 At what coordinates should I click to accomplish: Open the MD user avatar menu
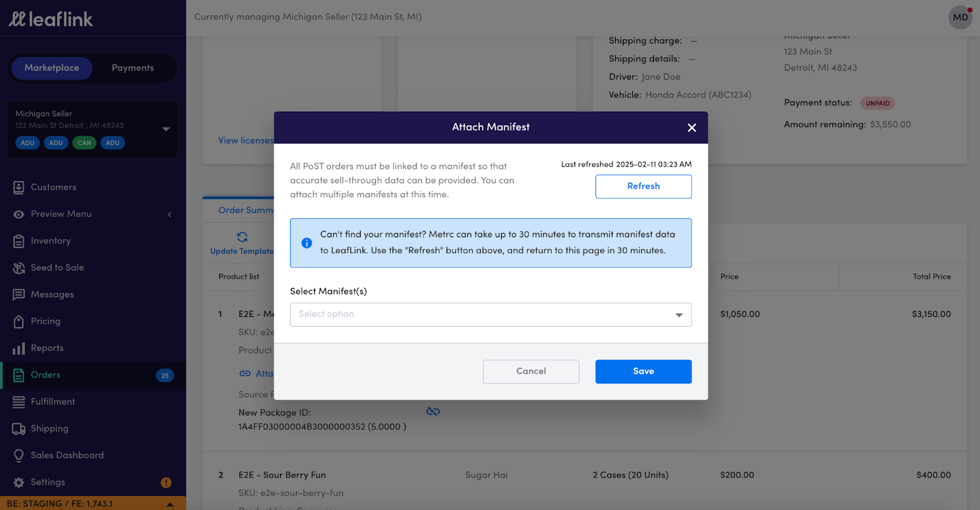(960, 17)
